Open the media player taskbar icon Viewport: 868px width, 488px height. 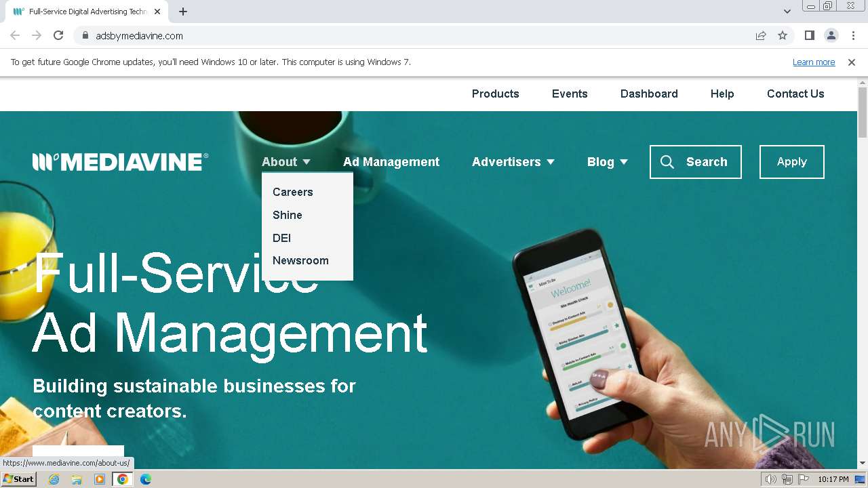pyautogui.click(x=100, y=479)
